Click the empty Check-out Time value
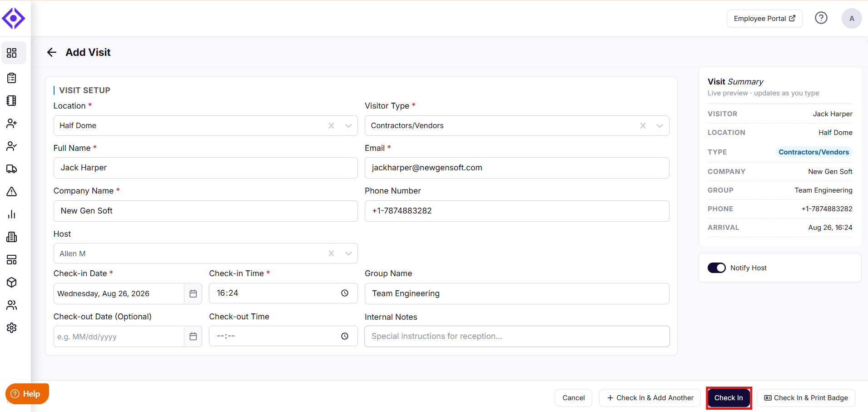This screenshot has width=868, height=412. [x=226, y=336]
